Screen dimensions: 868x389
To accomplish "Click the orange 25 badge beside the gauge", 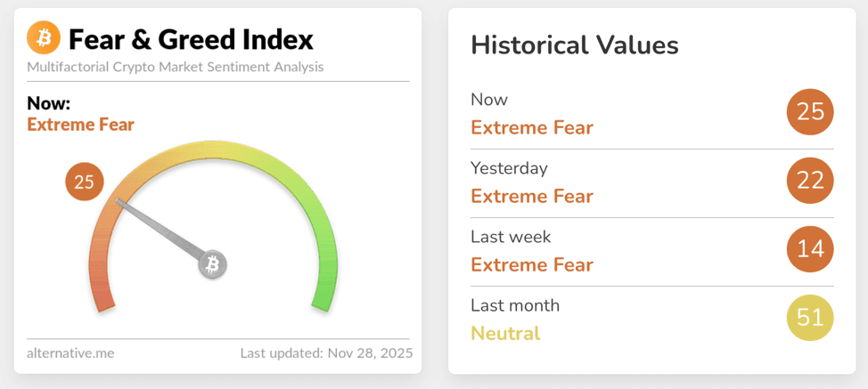I will [84, 182].
